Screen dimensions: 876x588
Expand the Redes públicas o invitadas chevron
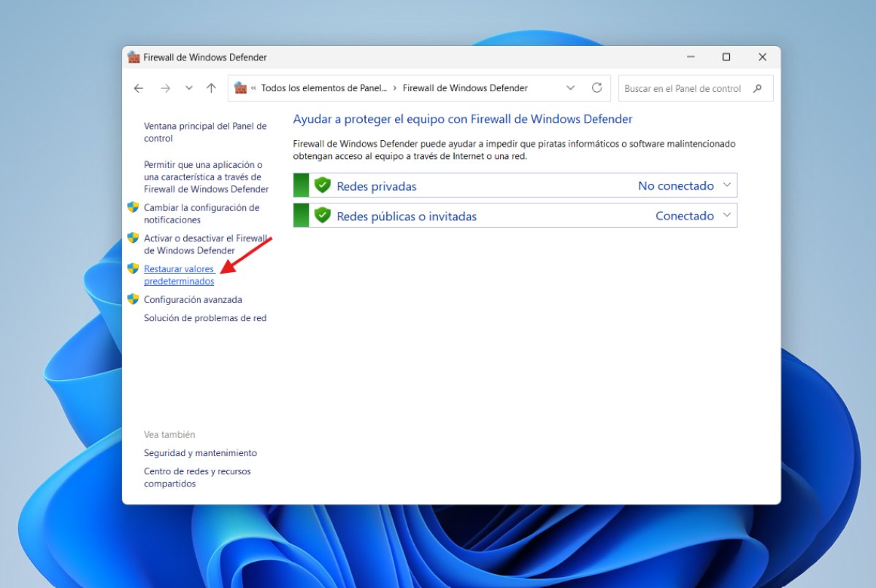726,215
